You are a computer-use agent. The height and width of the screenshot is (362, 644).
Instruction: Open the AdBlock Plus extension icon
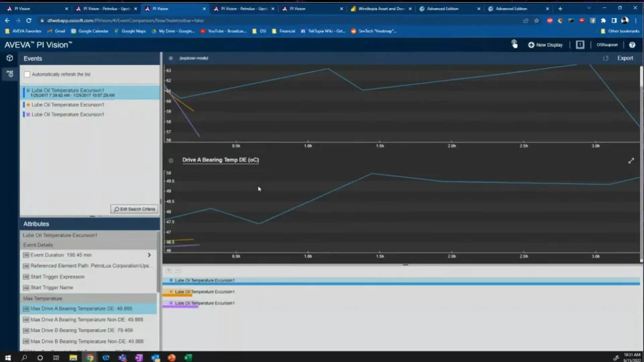tap(549, 20)
